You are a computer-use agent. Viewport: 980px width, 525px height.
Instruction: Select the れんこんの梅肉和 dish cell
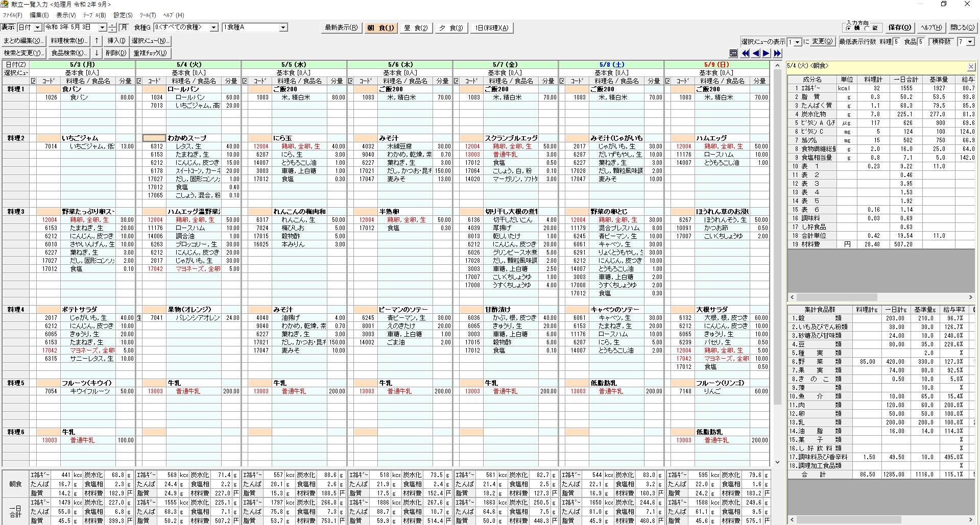click(x=299, y=212)
